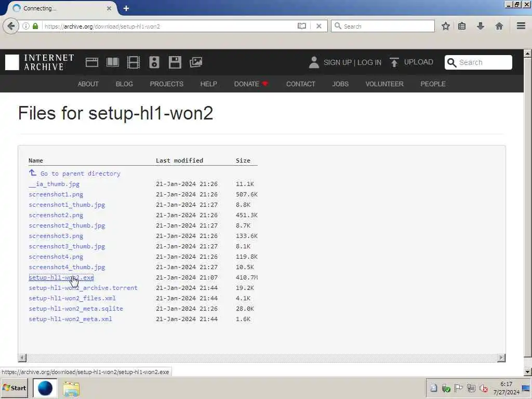The width and height of the screenshot is (532, 399).
Task: Open screenshot3.png file link
Action: 56,236
